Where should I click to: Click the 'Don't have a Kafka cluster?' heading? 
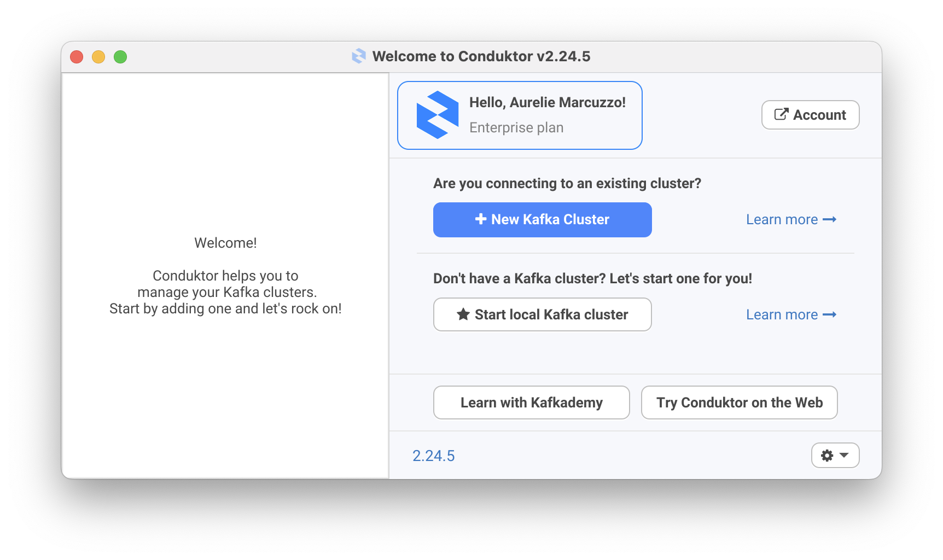(x=592, y=278)
